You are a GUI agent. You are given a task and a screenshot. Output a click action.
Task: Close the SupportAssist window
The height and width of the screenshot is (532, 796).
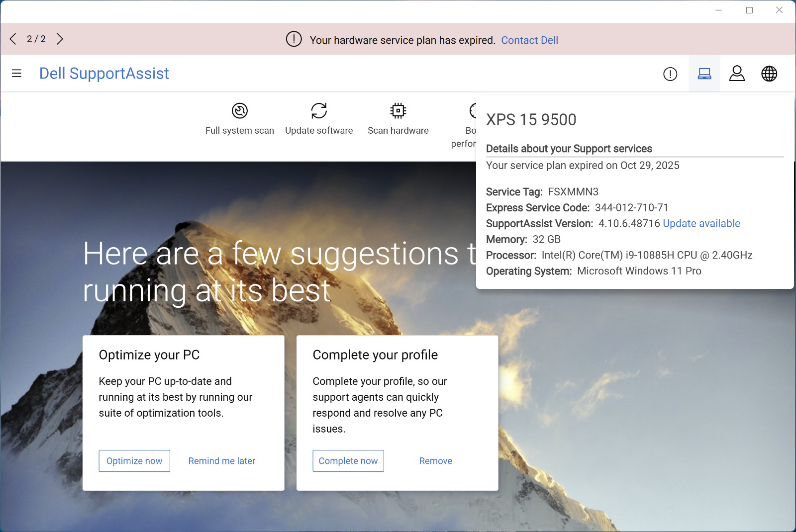click(x=780, y=10)
